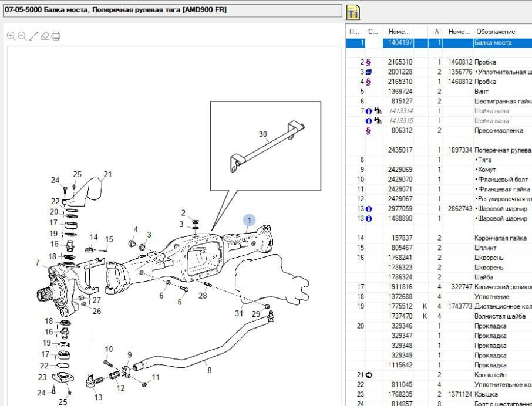Image resolution: width=532 pixels, height=406 pixels.
Task: Click the zoom out magnifier icon
Action: pos(22,36)
